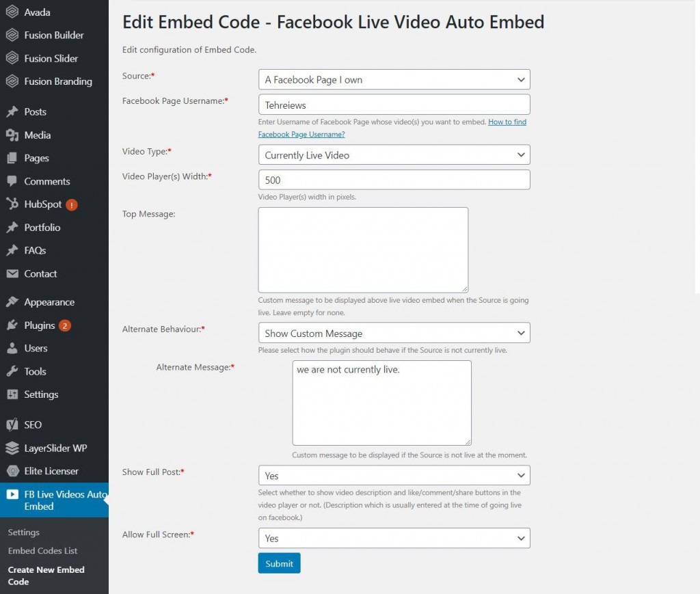Open Elite Licenser menu label
Image resolution: width=700 pixels, height=594 pixels.
coord(51,471)
